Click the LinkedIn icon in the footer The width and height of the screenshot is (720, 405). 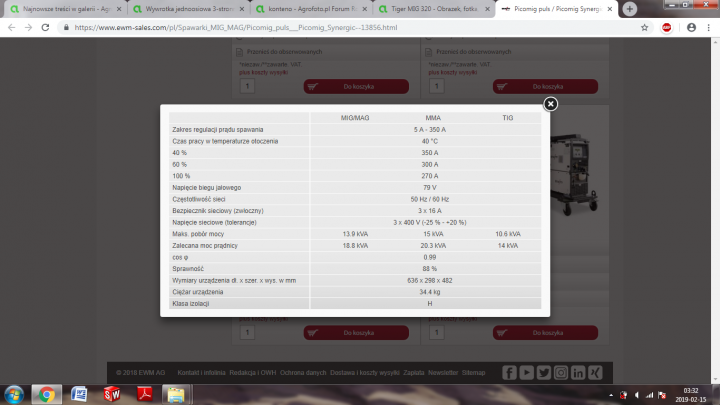(x=578, y=372)
